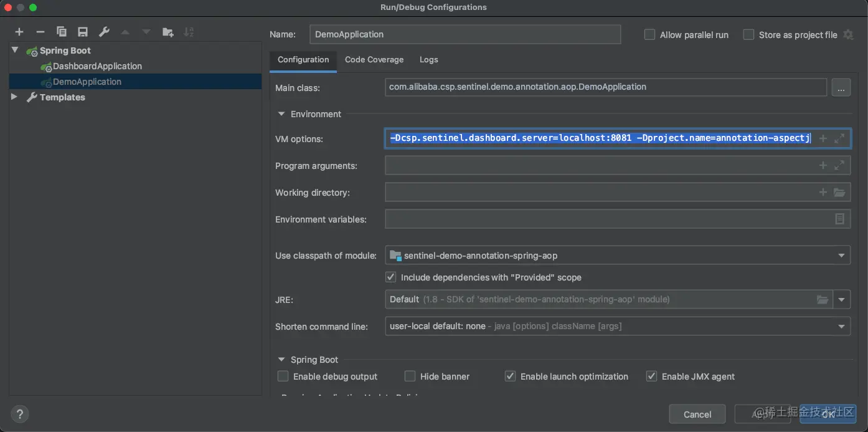Select DashboardApplication in the configuration tree
The height and width of the screenshot is (432, 868).
pyautogui.click(x=97, y=66)
